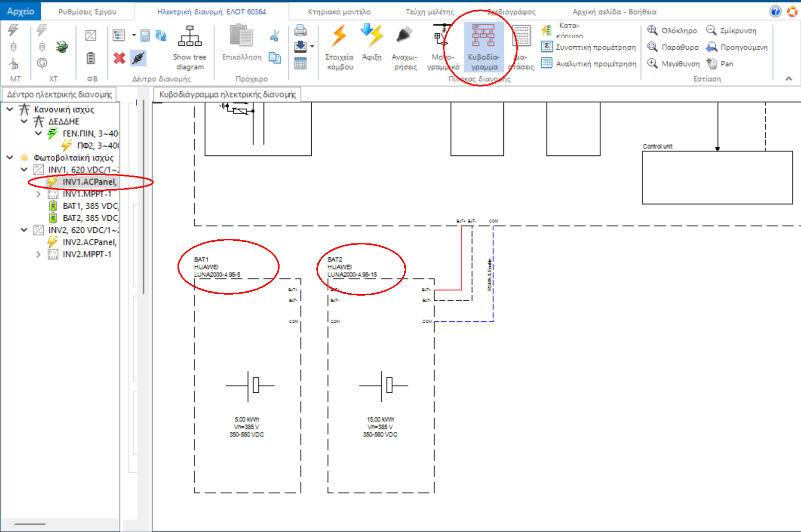Select the Κυβοδιάγραμμα block diagram button
This screenshot has width=801, height=532.
tap(483, 48)
